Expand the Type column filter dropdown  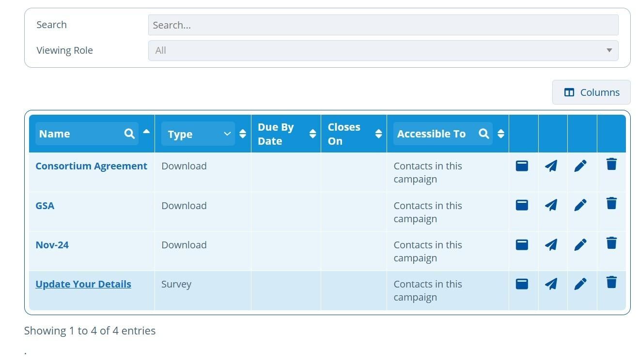click(x=227, y=134)
